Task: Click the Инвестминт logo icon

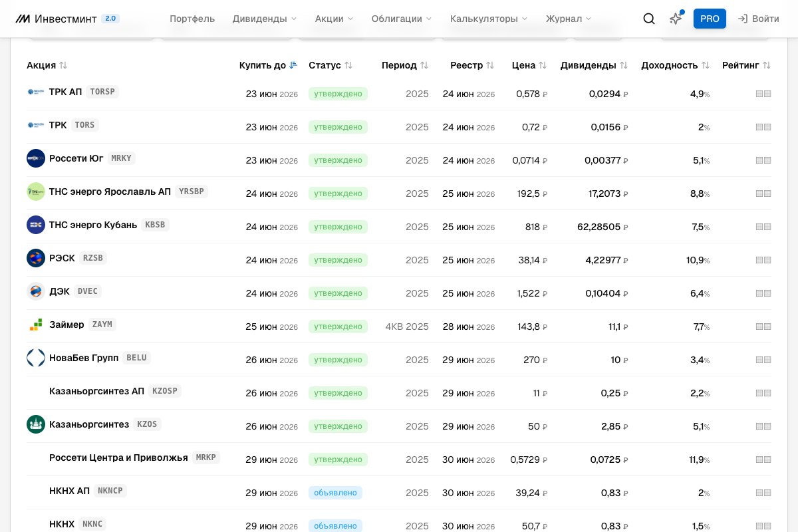Action: click(23, 19)
